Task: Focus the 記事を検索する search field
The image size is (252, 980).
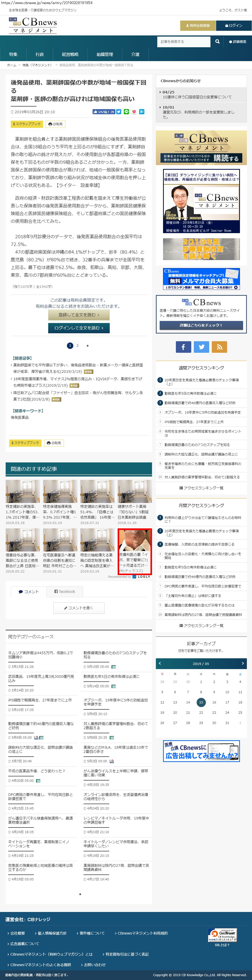Action: [184, 42]
